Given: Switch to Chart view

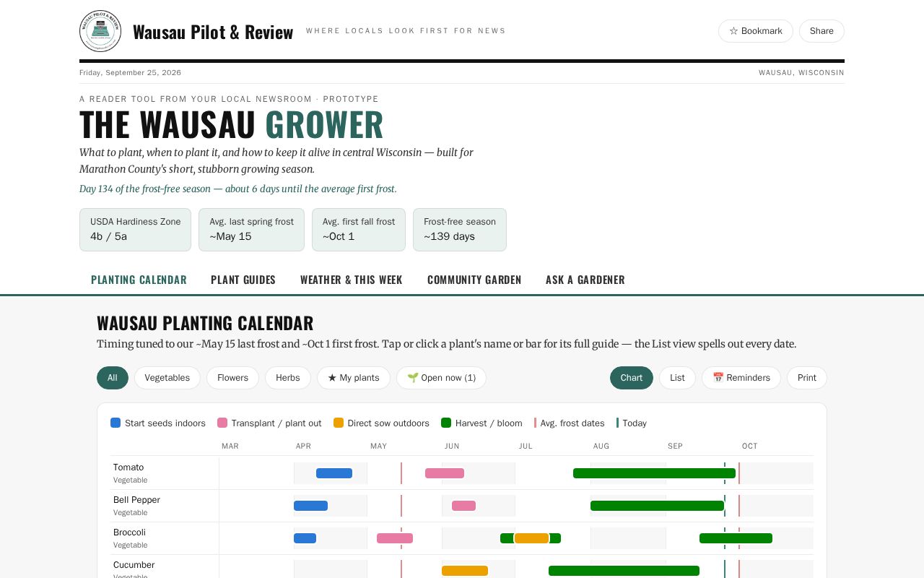Looking at the screenshot, I should (632, 378).
